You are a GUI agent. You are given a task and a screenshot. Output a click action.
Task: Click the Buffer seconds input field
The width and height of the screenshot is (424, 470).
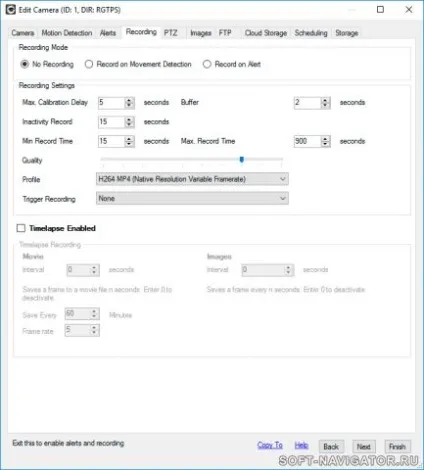pos(307,103)
